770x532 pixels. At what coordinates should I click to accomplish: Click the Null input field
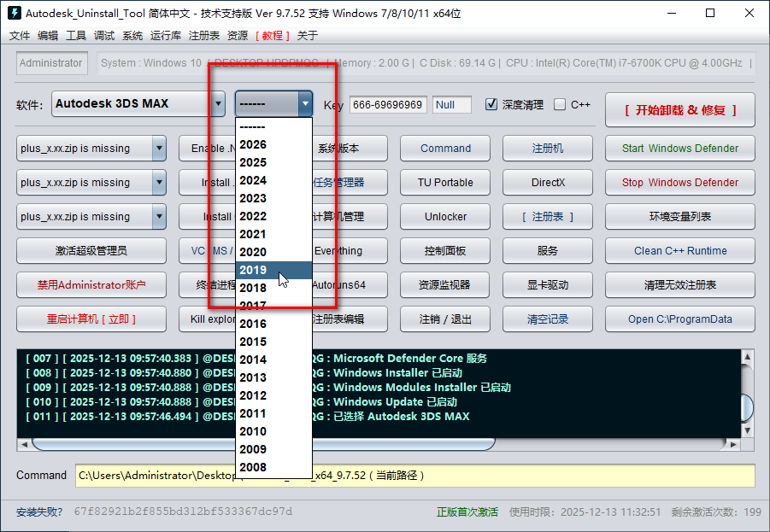[452, 104]
